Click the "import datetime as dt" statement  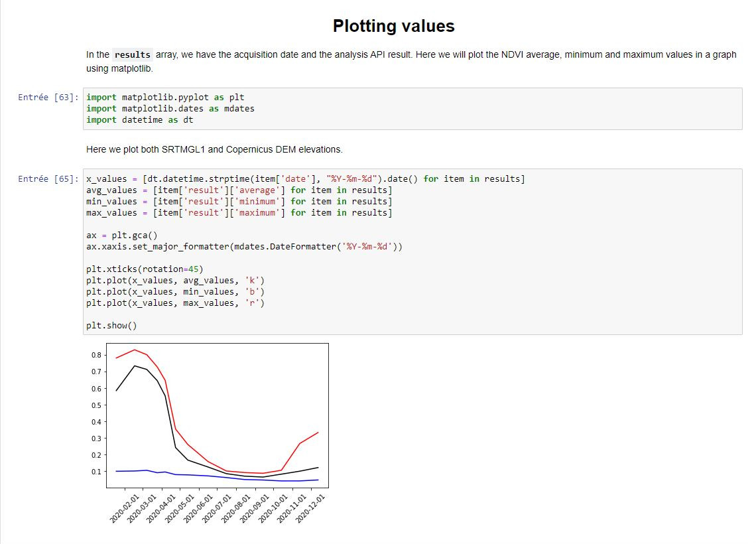point(138,119)
